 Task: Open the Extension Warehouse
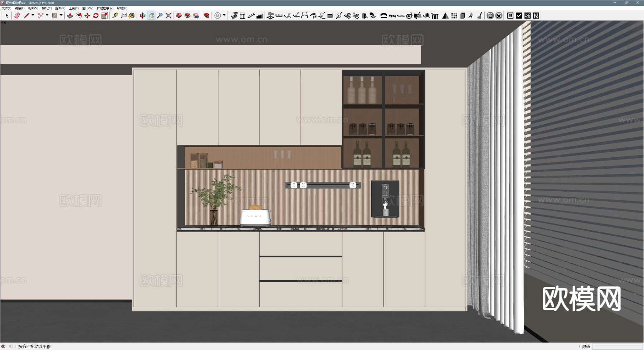pyautogui.click(x=187, y=15)
